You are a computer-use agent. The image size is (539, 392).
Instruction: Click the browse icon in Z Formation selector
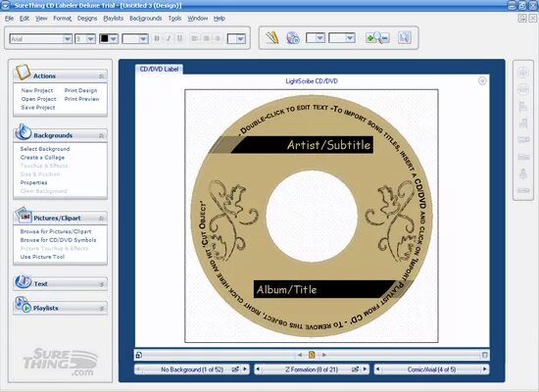pyautogui.click(x=356, y=369)
